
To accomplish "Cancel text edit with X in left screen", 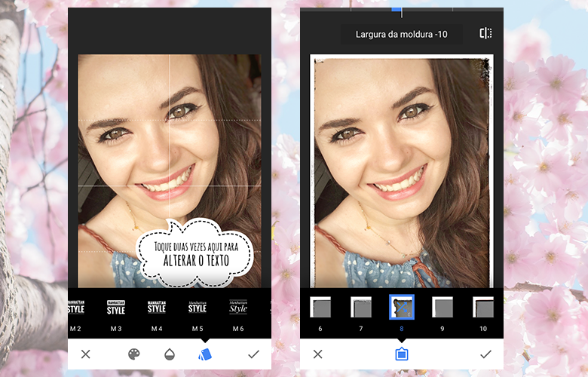I will click(x=85, y=354).
